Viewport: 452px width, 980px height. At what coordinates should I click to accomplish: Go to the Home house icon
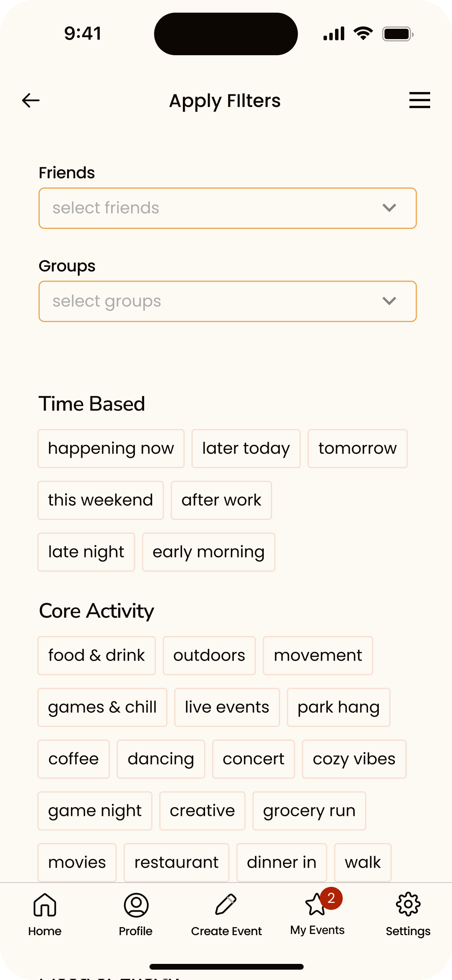pos(45,905)
